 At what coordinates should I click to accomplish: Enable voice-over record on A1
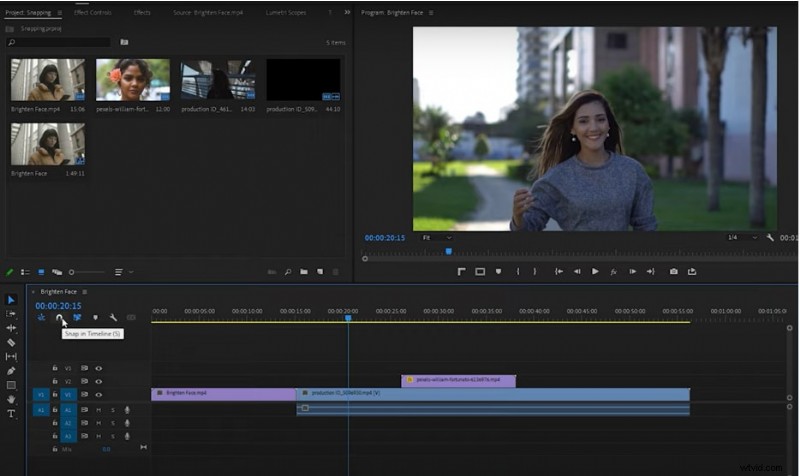tap(127, 410)
